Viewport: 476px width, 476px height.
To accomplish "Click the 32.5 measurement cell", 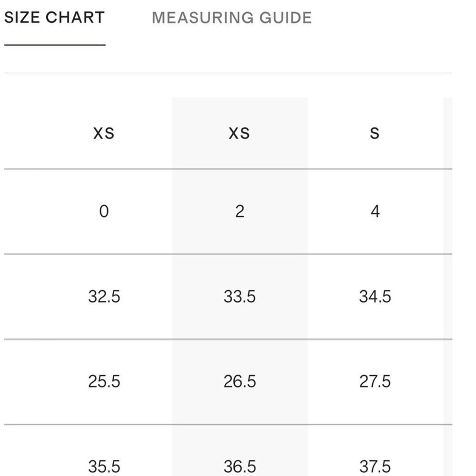I will coord(104,297).
